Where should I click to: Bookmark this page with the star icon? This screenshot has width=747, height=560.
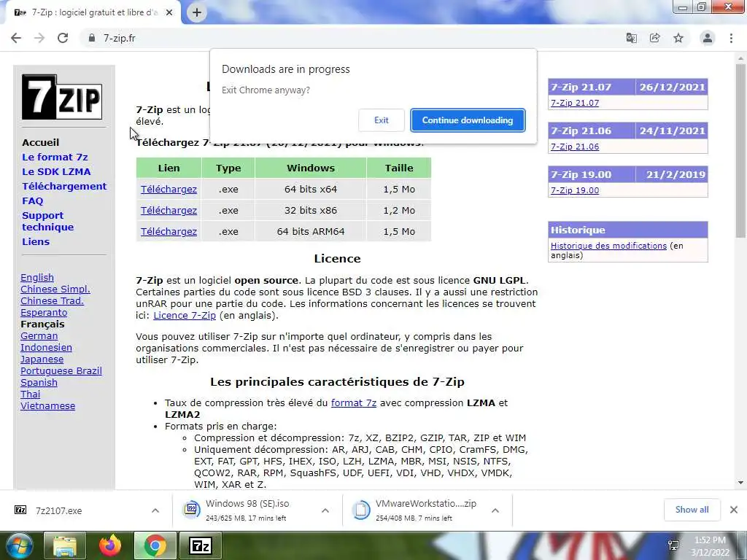(x=678, y=38)
